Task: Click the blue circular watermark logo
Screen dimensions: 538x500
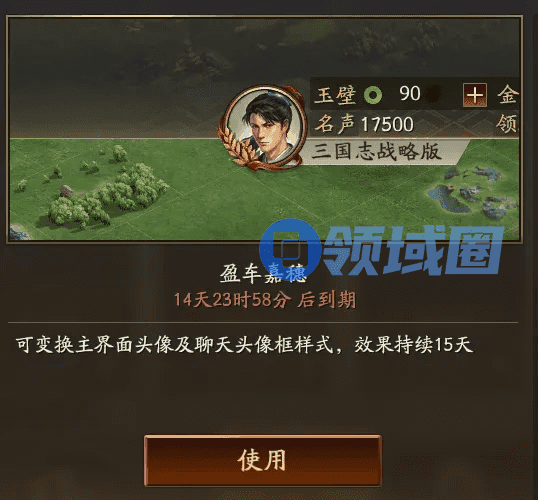Action: tap(290, 249)
